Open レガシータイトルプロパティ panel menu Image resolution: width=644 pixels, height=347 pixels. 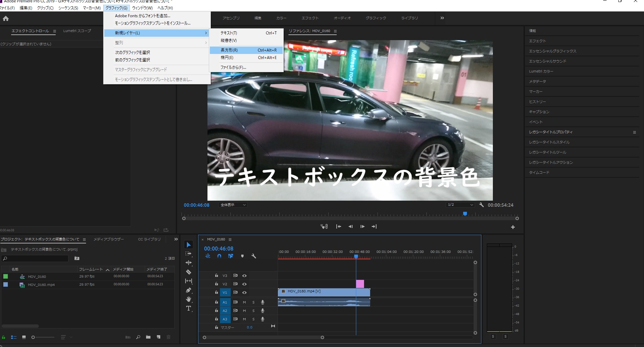click(x=634, y=132)
